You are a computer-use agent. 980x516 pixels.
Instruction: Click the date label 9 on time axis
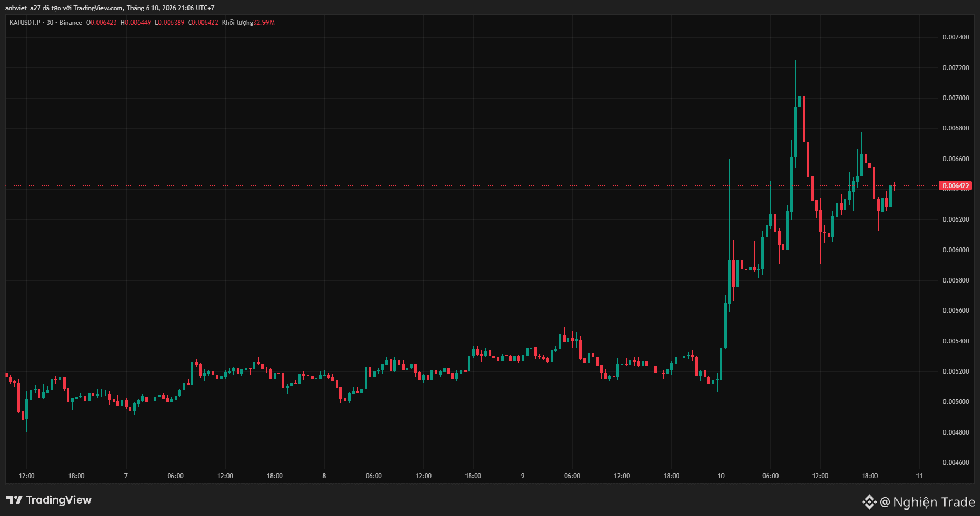tap(523, 476)
